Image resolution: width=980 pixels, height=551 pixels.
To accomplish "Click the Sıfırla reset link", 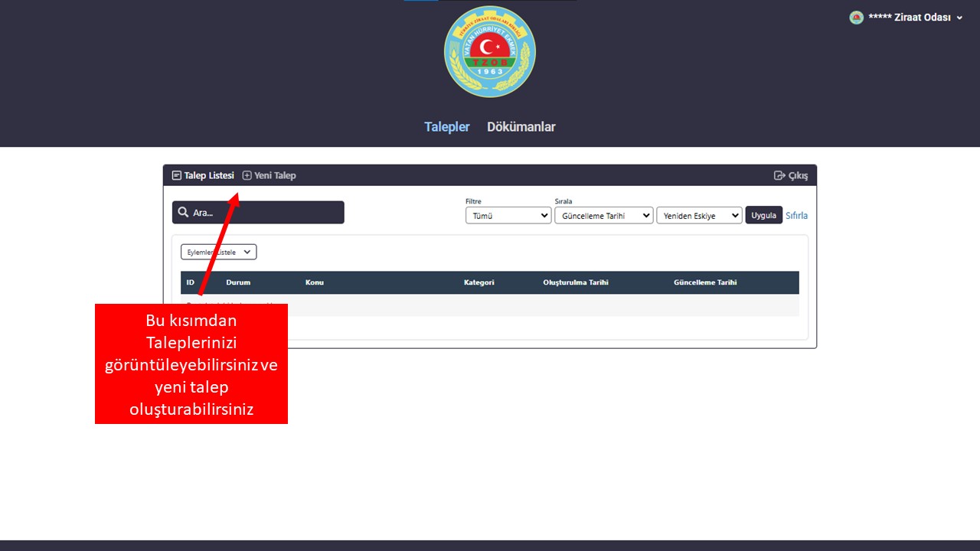I will coord(796,216).
